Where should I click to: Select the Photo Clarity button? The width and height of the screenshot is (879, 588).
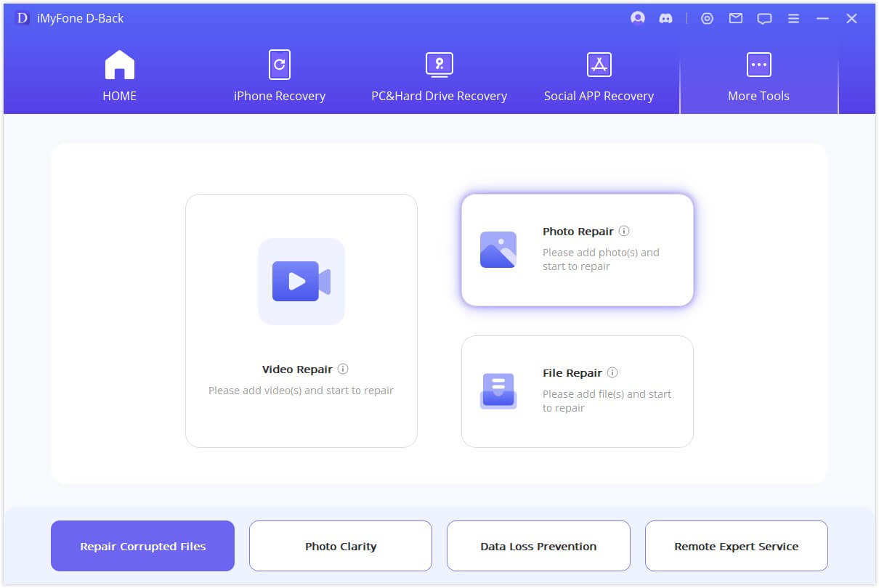click(341, 546)
